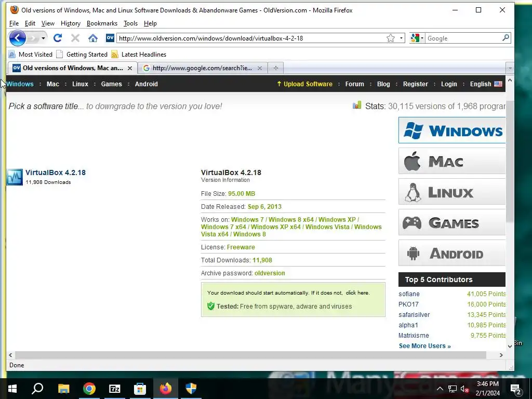Click the Register link

tap(415, 84)
